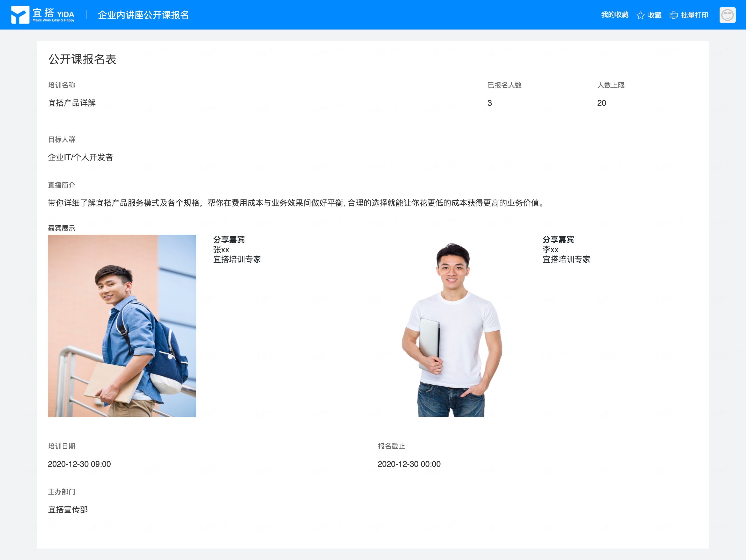Click training name value 宜搭产品详解
The height and width of the screenshot is (560, 746).
72,103
